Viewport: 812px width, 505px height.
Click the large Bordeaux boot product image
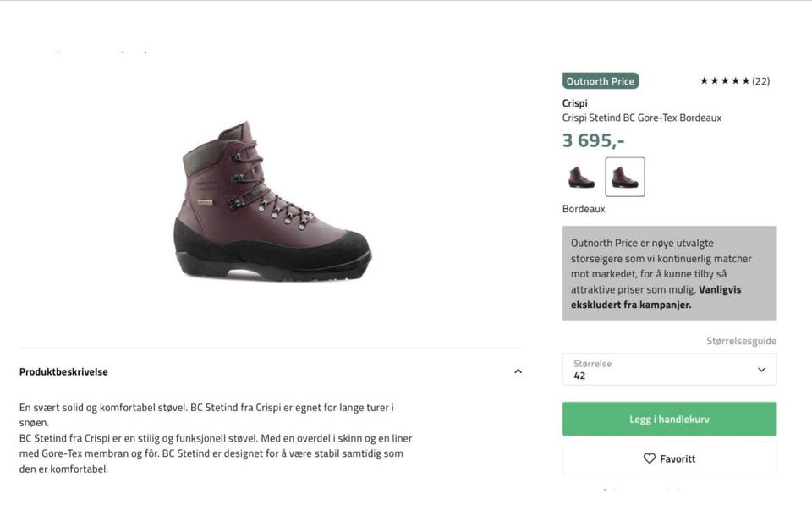(x=272, y=205)
